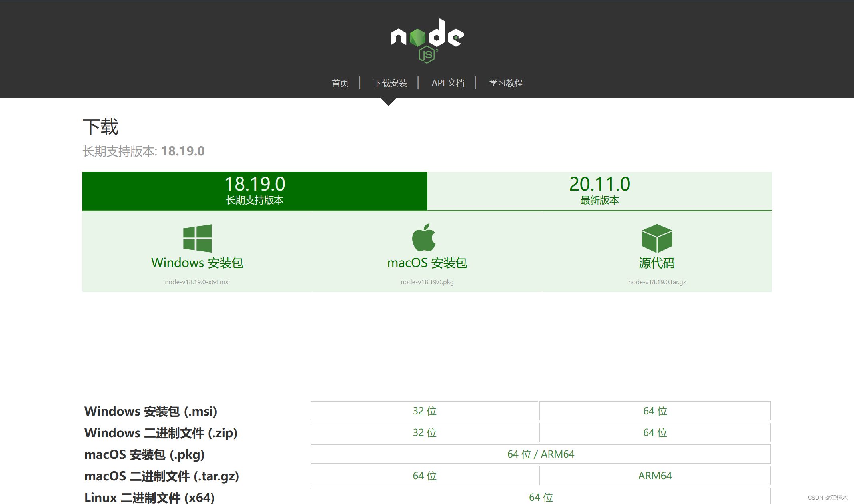Download the Windows 安装包 installer
Screen dimensions: 854x504
tap(197, 252)
